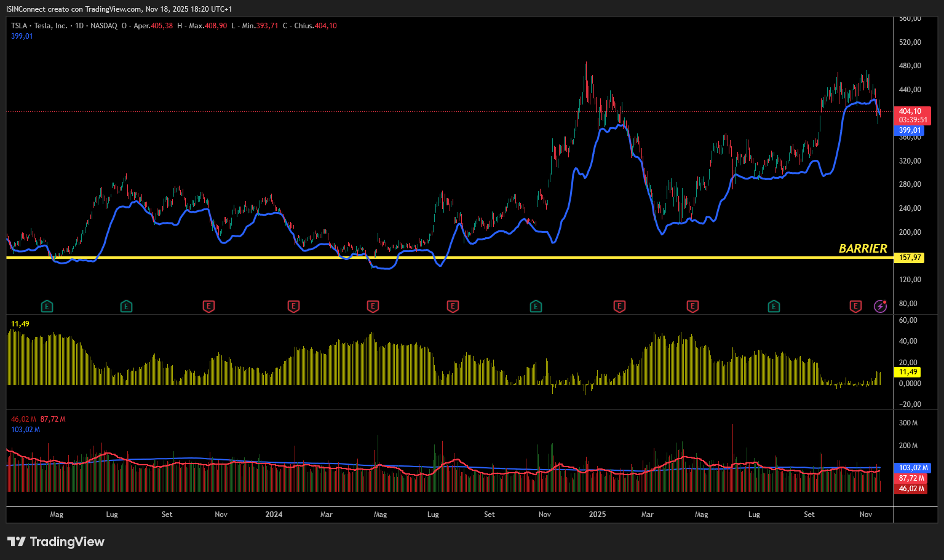The height and width of the screenshot is (560, 944).
Task: Click the blue 103,02 M volume axis label
Action: (913, 468)
